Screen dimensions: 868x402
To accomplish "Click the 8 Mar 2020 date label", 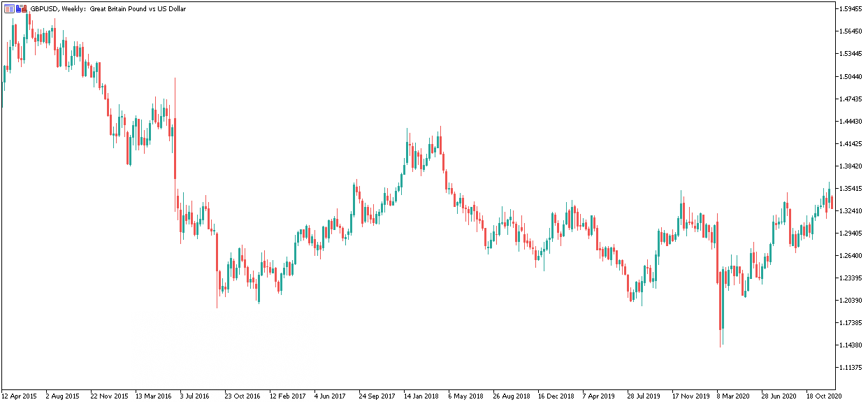I will (x=733, y=396).
